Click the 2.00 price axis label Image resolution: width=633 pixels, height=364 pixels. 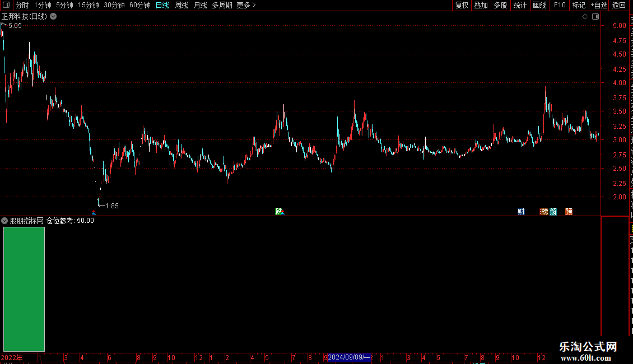pyautogui.click(x=619, y=197)
